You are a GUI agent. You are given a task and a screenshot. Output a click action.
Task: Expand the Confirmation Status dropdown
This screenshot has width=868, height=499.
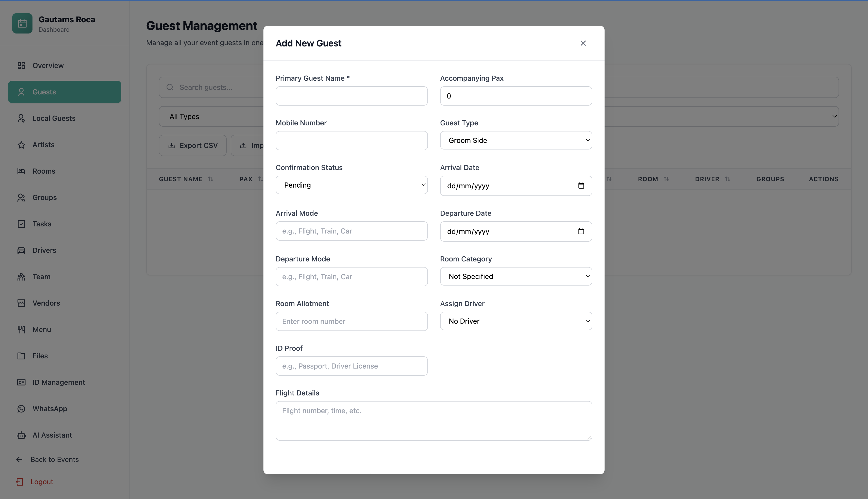click(x=351, y=185)
